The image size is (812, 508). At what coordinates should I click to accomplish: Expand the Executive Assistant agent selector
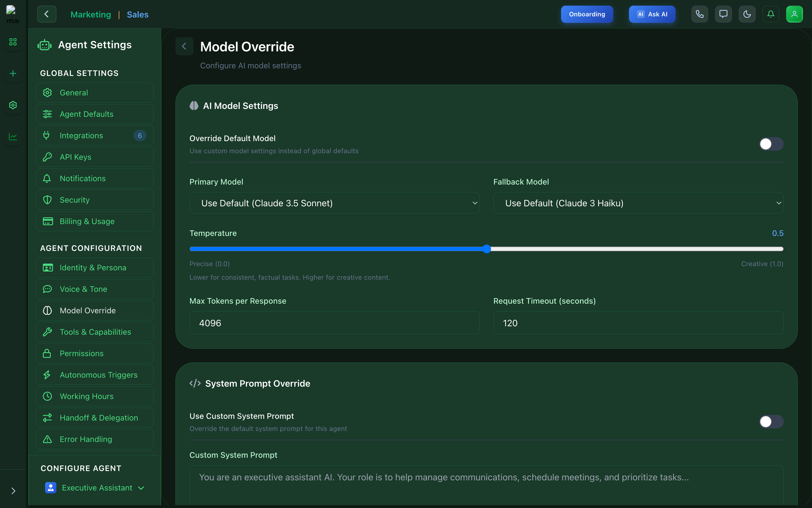(x=95, y=488)
